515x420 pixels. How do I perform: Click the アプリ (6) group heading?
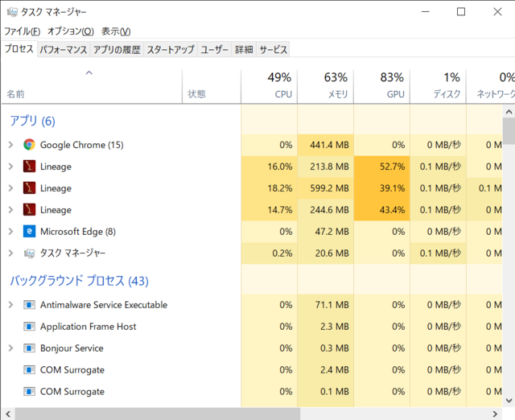coord(32,121)
